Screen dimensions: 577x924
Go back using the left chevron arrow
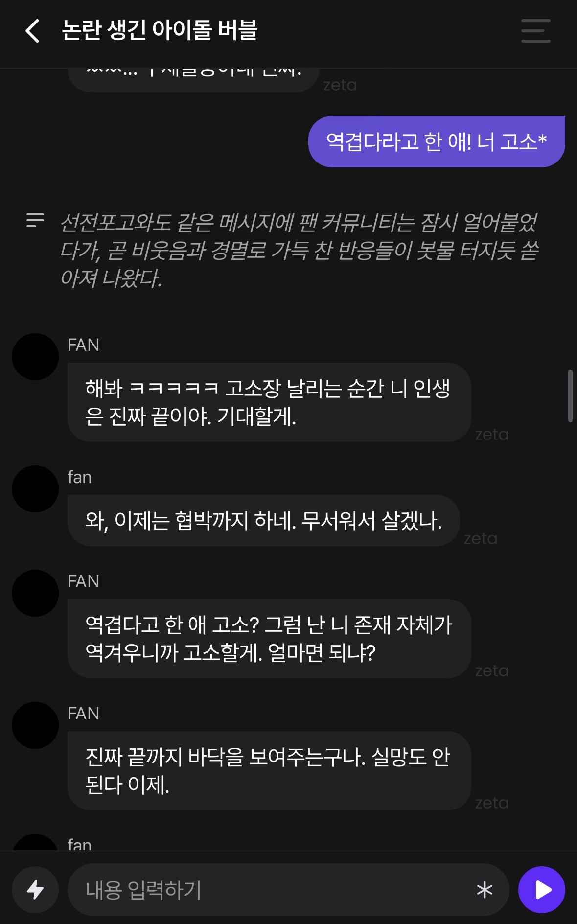(x=32, y=31)
